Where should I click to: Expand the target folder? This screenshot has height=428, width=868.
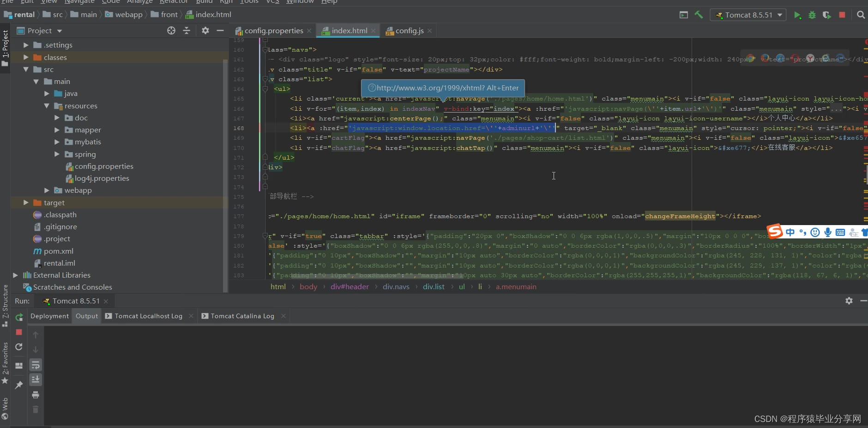[26, 202]
